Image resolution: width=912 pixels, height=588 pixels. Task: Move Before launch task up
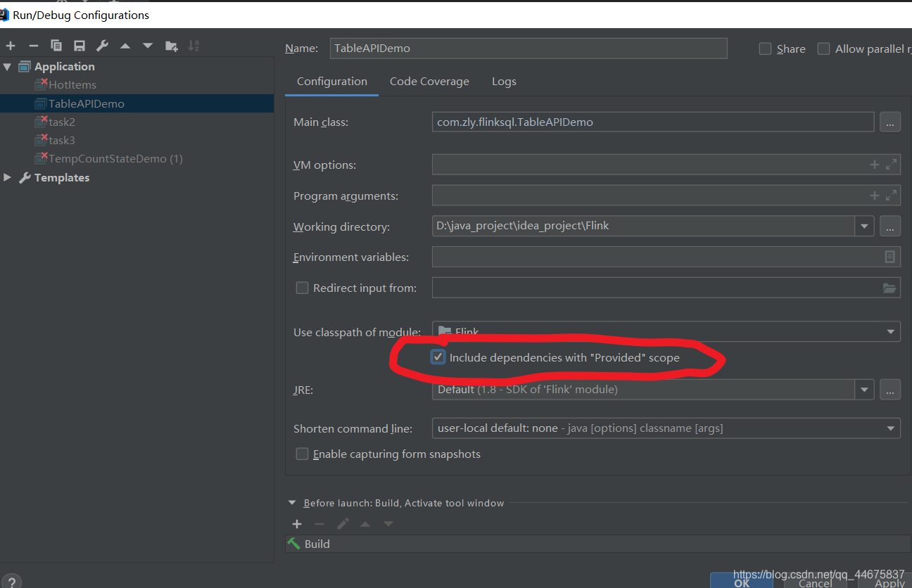(x=365, y=524)
